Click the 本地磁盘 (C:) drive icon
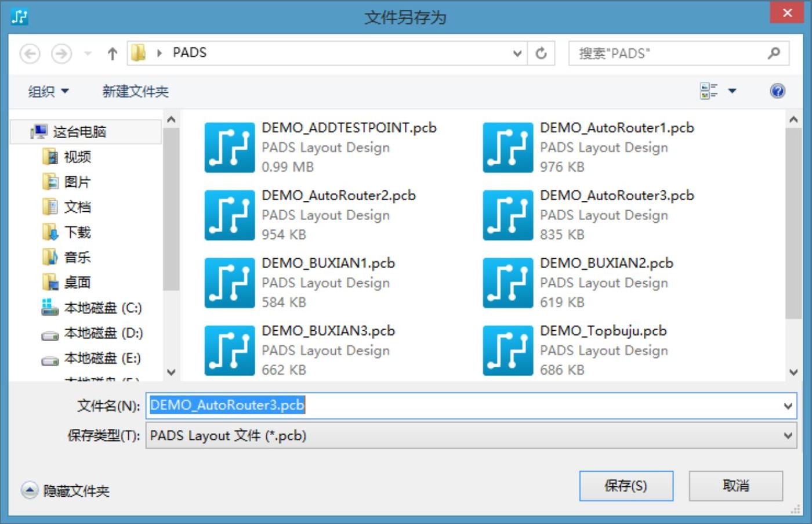Viewport: 812px width, 524px height. [50, 308]
